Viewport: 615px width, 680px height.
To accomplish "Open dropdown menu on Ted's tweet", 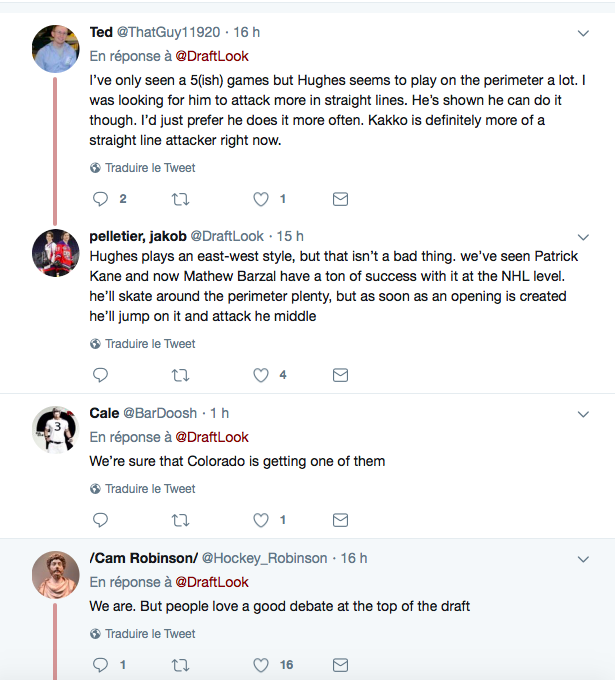I will [x=584, y=33].
